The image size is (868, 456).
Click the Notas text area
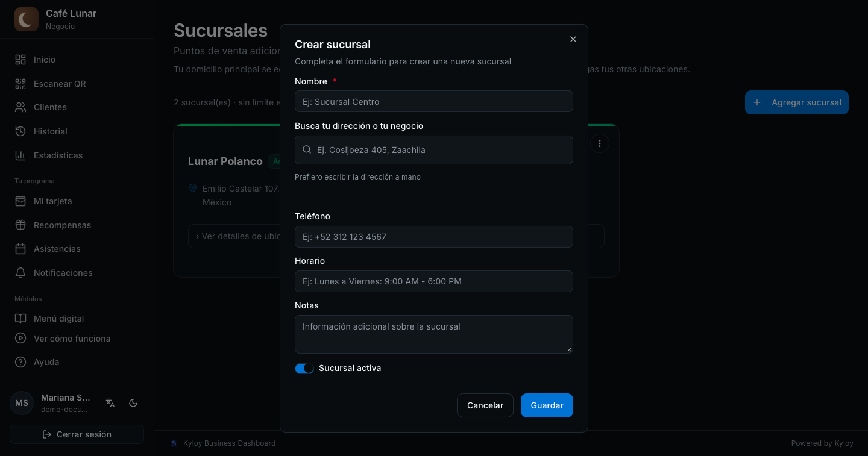click(434, 334)
